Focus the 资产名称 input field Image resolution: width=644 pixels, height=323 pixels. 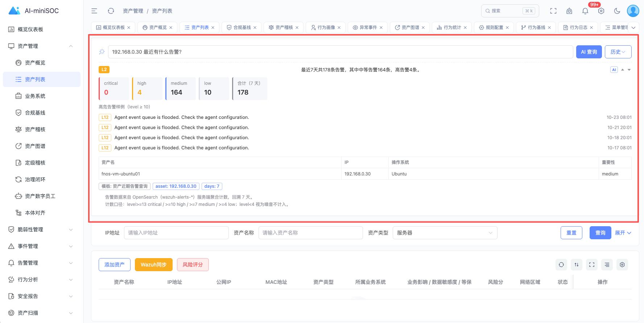click(310, 233)
